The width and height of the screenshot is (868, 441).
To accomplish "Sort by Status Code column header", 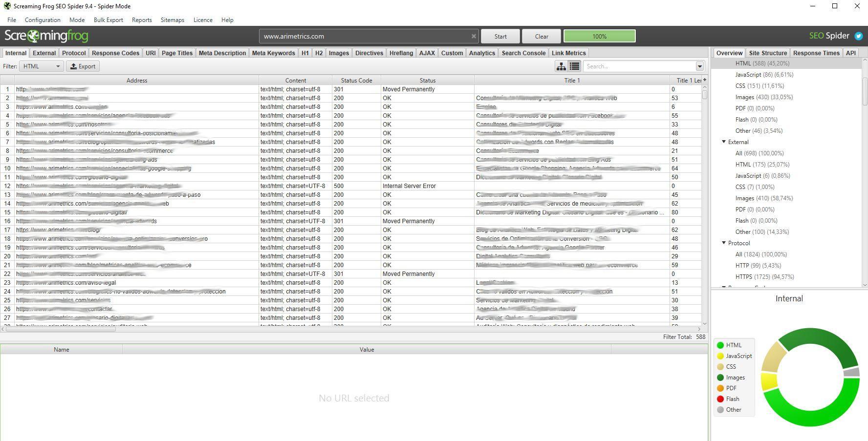I will click(356, 81).
